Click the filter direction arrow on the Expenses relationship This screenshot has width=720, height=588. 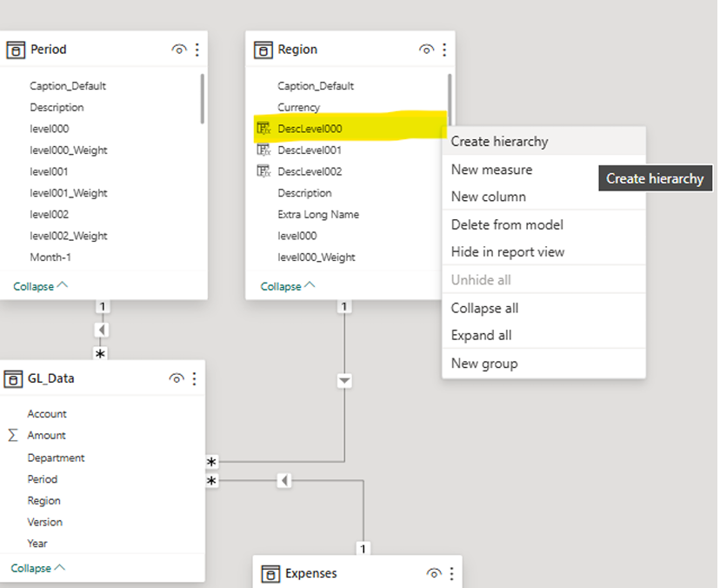click(x=284, y=480)
